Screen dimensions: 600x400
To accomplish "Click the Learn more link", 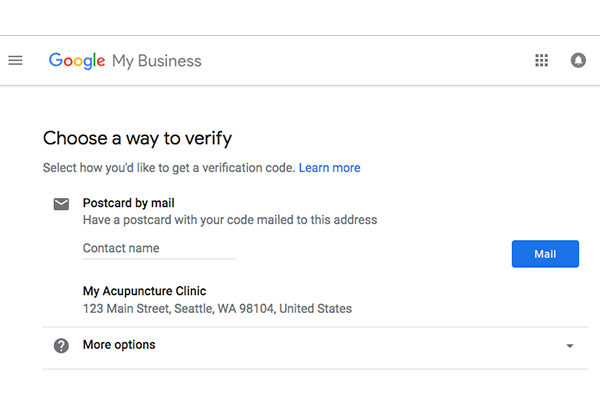I will pyautogui.click(x=329, y=168).
